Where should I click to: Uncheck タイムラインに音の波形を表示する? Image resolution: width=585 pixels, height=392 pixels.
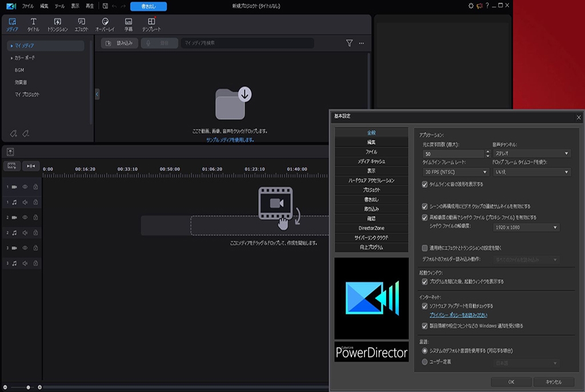point(424,185)
